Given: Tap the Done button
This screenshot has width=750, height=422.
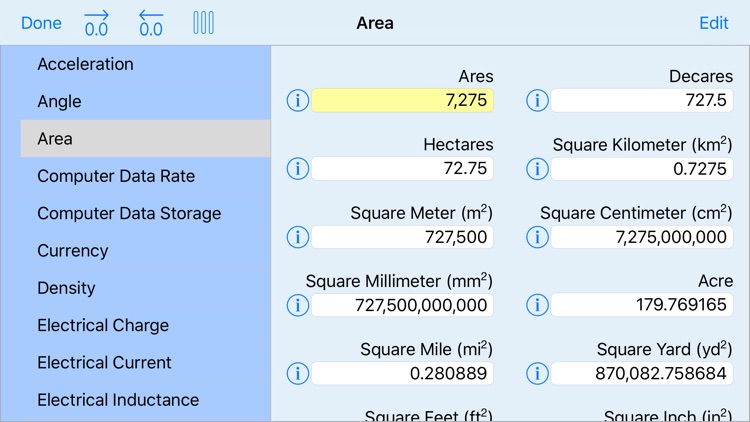Looking at the screenshot, I should [41, 23].
